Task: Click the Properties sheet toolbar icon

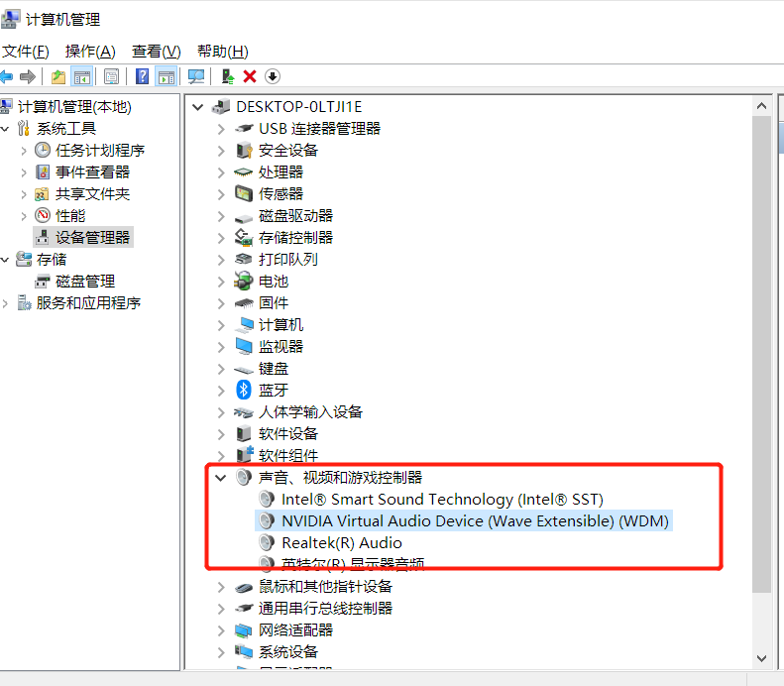Action: [x=111, y=77]
